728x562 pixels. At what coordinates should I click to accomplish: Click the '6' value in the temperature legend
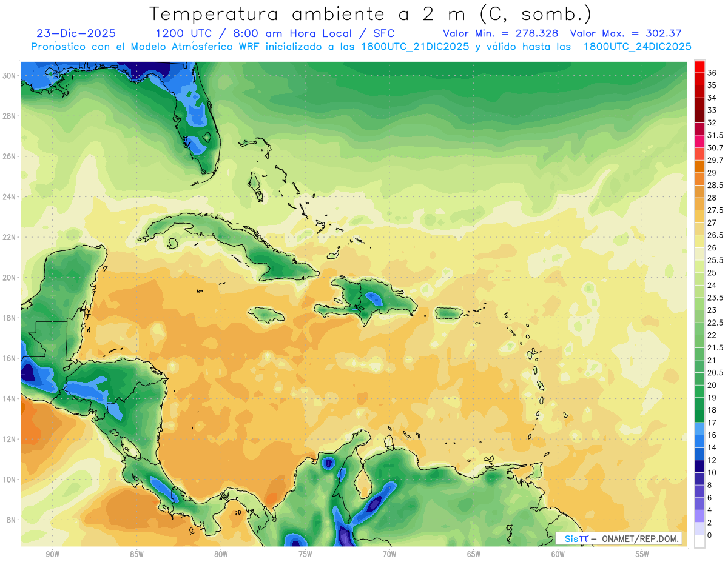(x=710, y=497)
